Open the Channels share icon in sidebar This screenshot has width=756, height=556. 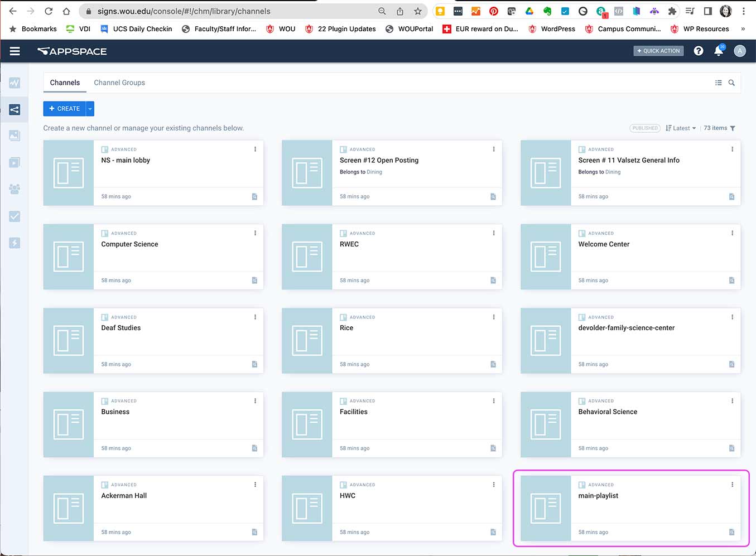tap(15, 110)
